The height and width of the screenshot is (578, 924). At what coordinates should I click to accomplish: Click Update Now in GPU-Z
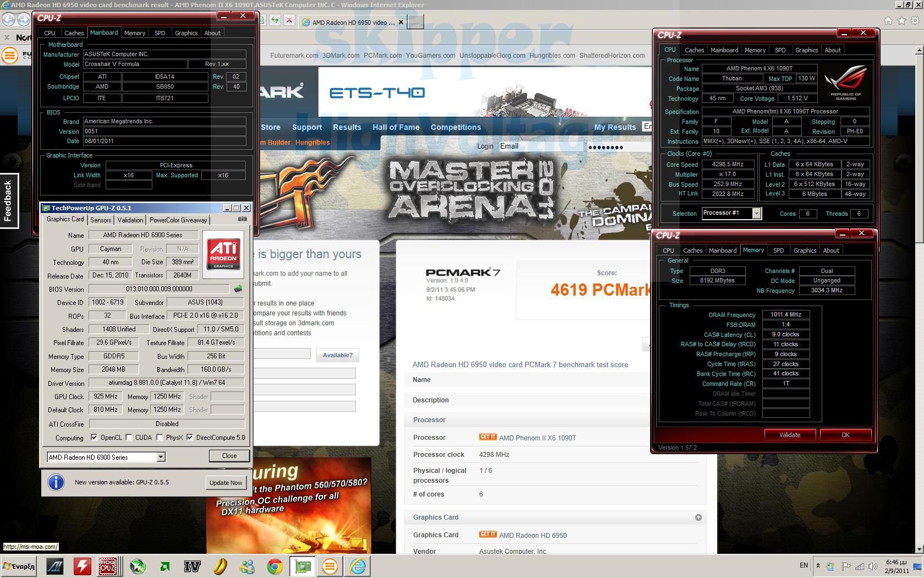[226, 483]
